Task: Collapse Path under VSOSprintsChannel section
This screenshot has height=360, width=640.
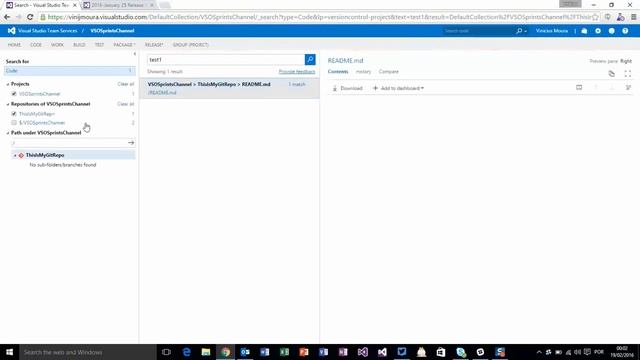Action: (8, 133)
